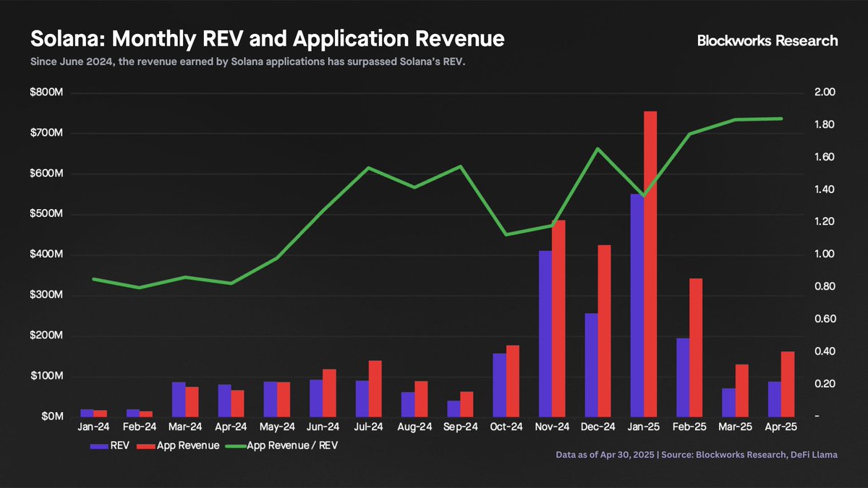Click the Apr-25 x-axis label
Image resolution: width=868 pixels, height=488 pixels.
click(781, 428)
